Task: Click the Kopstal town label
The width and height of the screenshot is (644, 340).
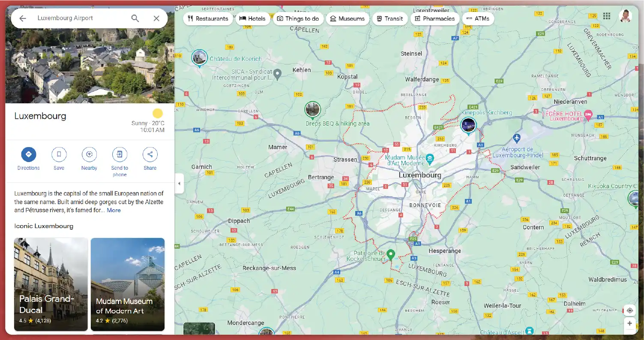Action: click(x=347, y=77)
